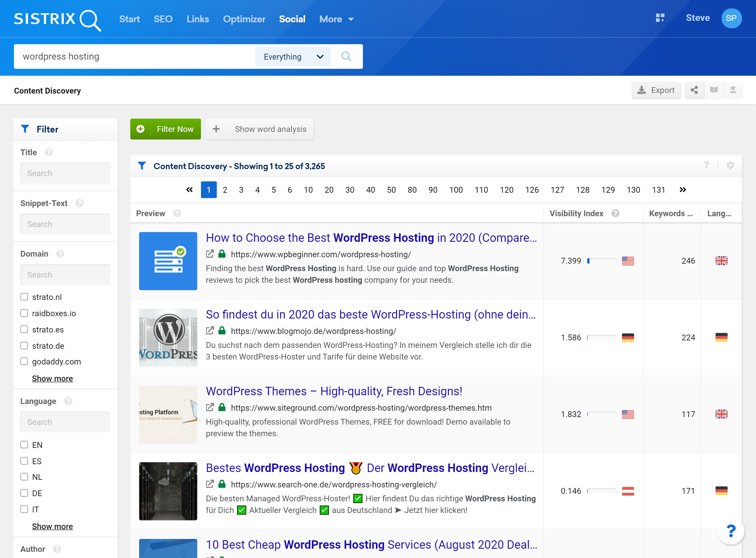Open the blogmojo WordPress logo thumbnail

click(168, 337)
